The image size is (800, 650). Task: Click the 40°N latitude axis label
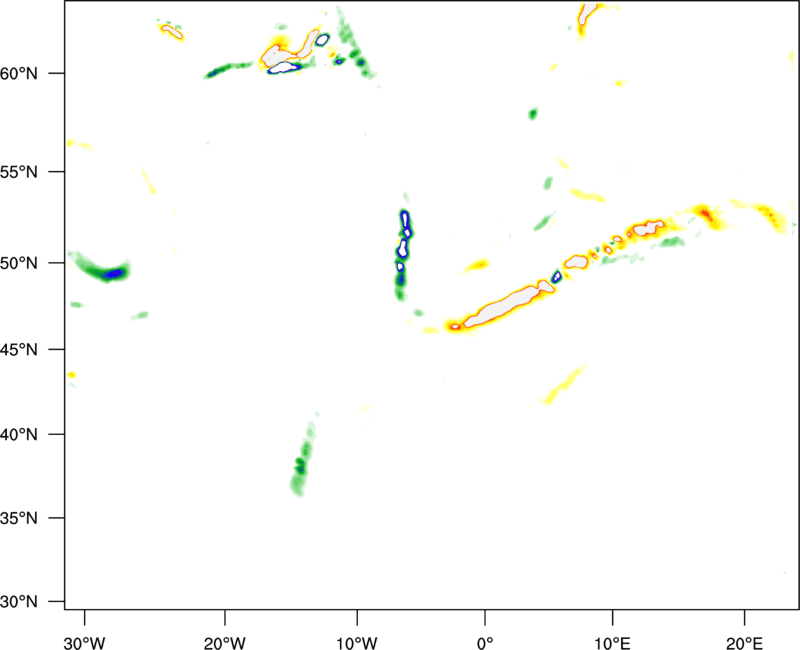coord(19,435)
